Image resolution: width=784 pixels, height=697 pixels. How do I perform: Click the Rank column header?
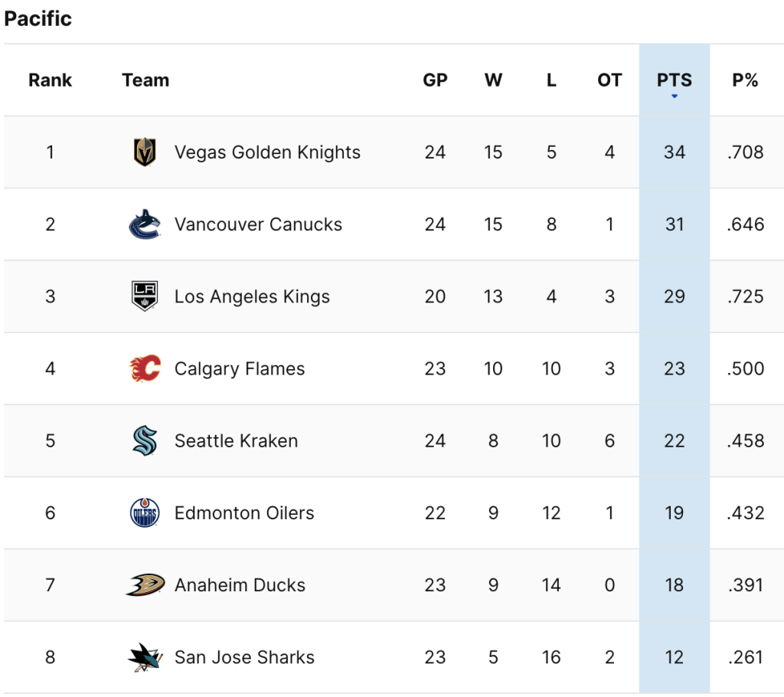(50, 80)
